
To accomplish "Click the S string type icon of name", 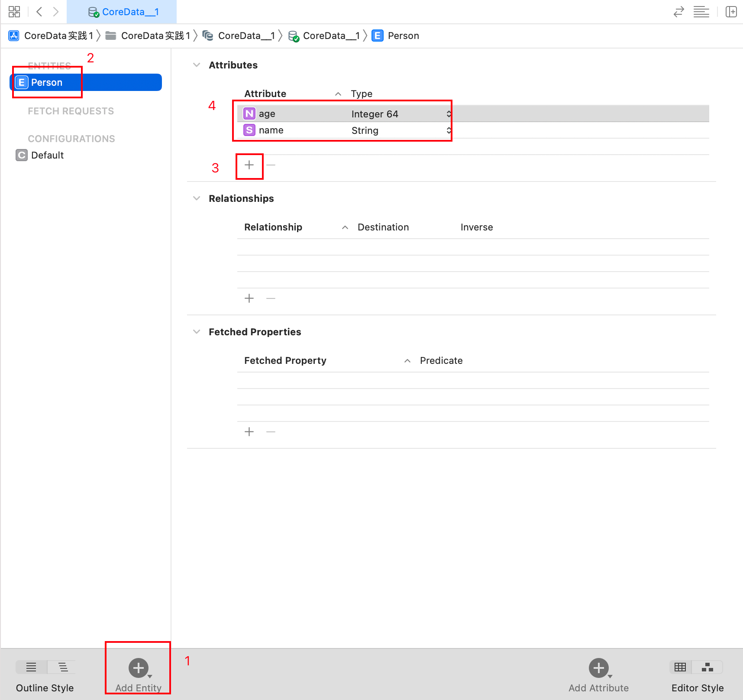I will (249, 130).
